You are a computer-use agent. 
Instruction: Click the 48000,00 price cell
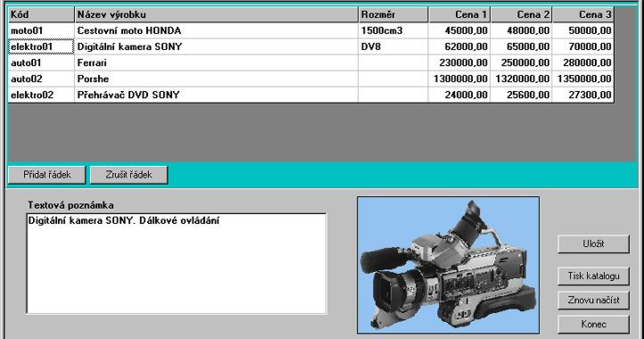(x=522, y=31)
